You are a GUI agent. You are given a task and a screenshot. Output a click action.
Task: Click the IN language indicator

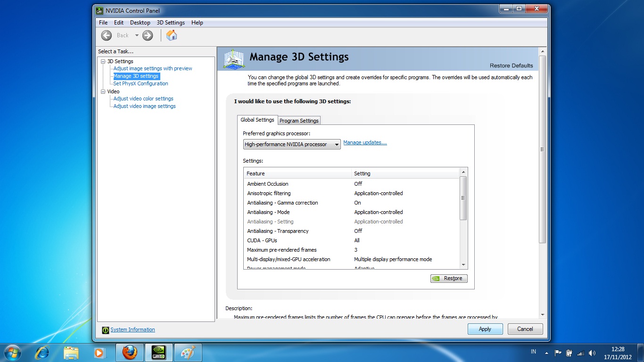[x=534, y=352]
